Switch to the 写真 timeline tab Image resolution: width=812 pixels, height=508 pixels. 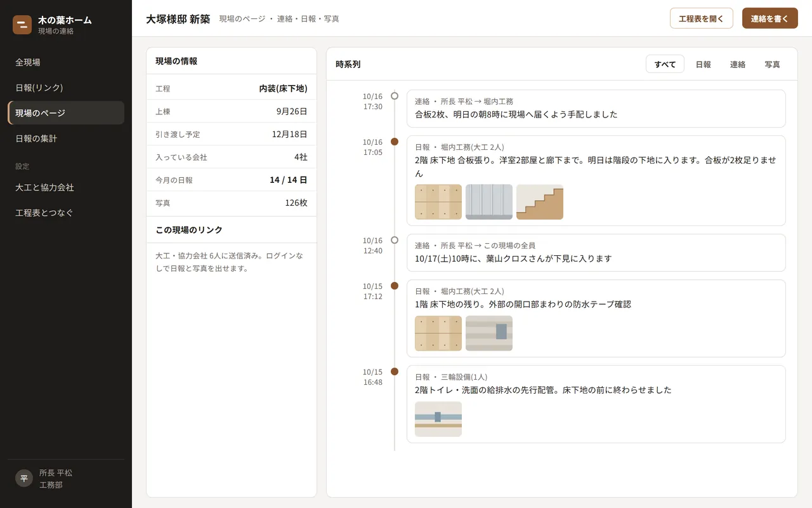[x=772, y=64]
